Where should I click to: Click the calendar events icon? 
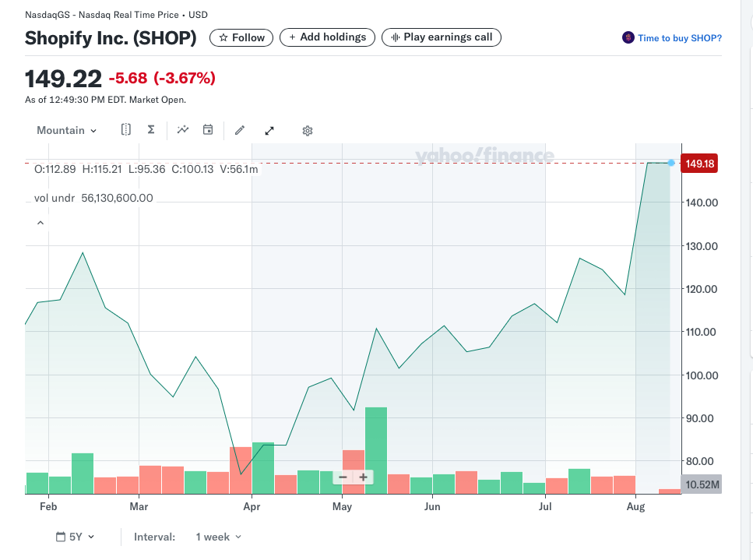tap(208, 130)
